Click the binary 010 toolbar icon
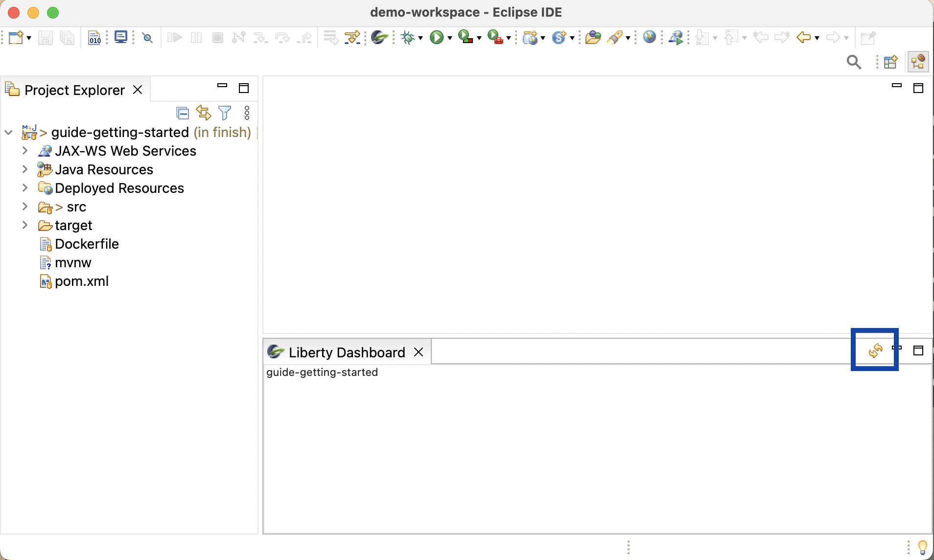 pos(94,38)
